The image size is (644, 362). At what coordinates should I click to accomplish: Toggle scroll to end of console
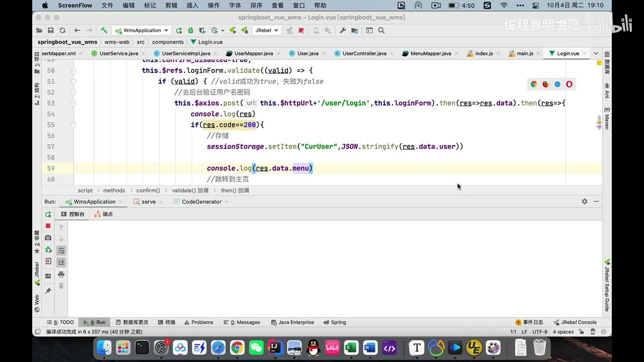(61, 262)
